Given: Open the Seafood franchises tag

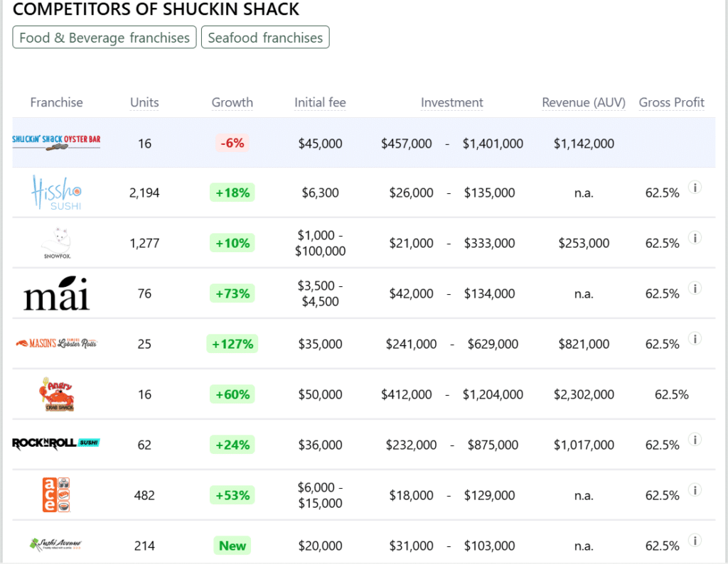Looking at the screenshot, I should [x=265, y=37].
